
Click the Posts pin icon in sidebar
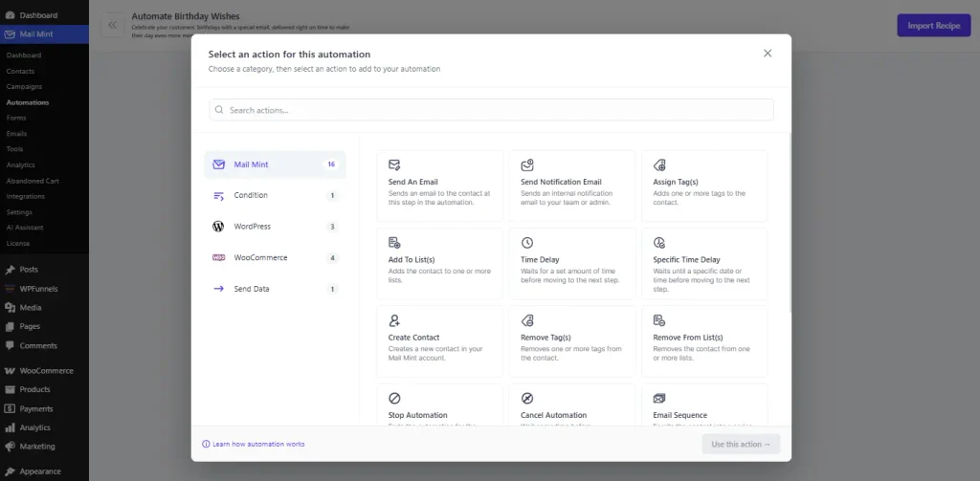(10, 270)
